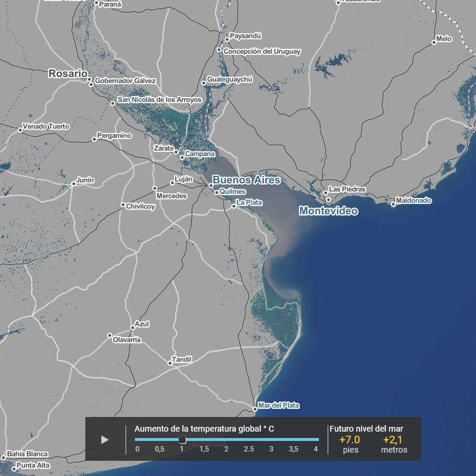Image resolution: width=476 pixels, height=476 pixels.
Task: Select the Montevideo city label
Action: [x=328, y=211]
